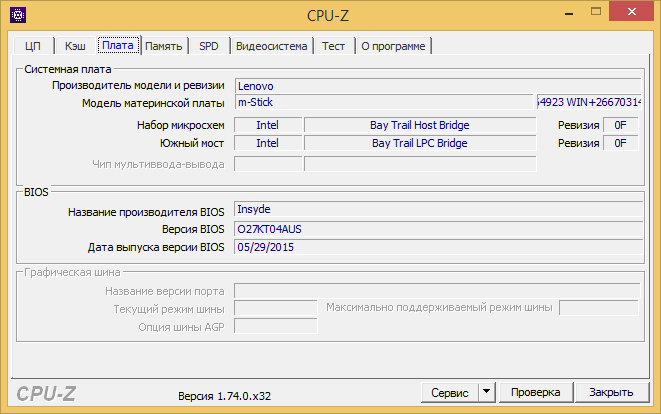Click the CPU-Z app icon in title bar

click(18, 15)
